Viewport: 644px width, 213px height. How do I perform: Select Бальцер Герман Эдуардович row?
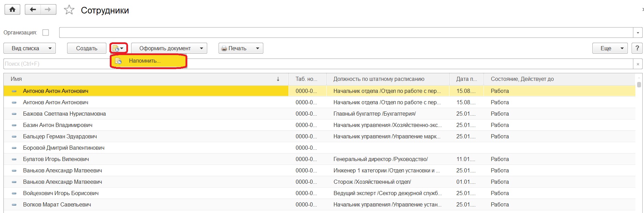[319, 136]
